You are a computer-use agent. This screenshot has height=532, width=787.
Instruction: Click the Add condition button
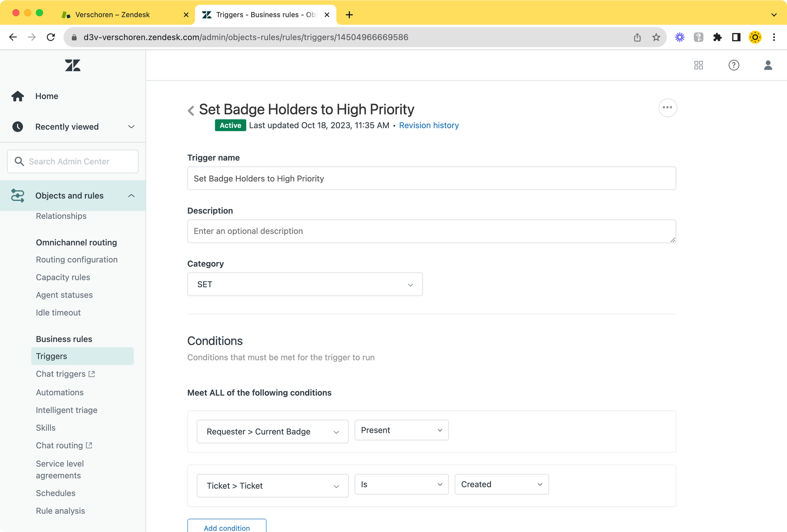[x=227, y=527]
